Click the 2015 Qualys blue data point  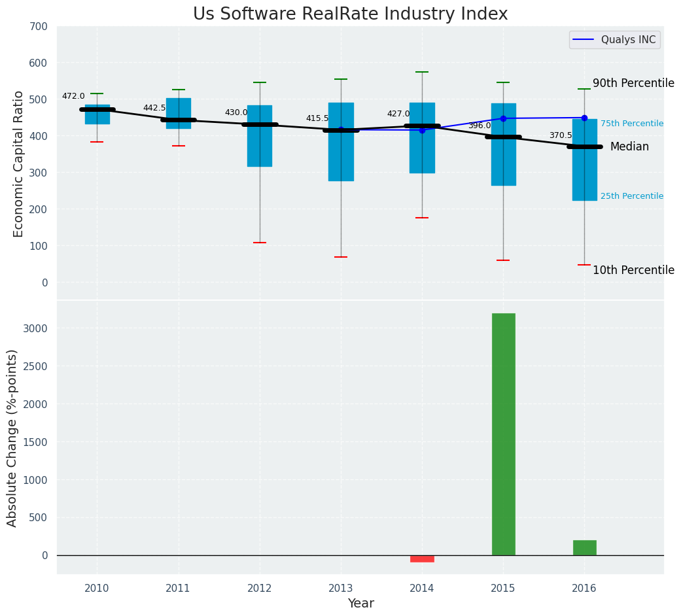(x=503, y=118)
